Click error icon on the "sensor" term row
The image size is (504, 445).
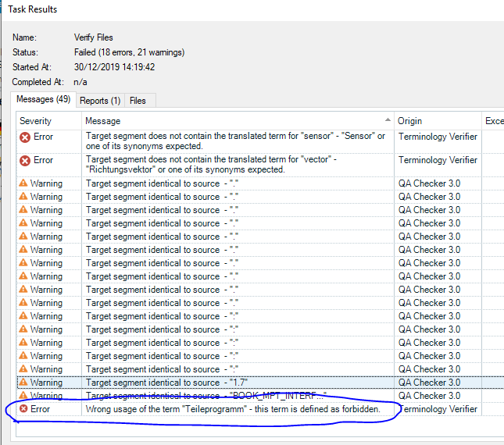coord(25,137)
